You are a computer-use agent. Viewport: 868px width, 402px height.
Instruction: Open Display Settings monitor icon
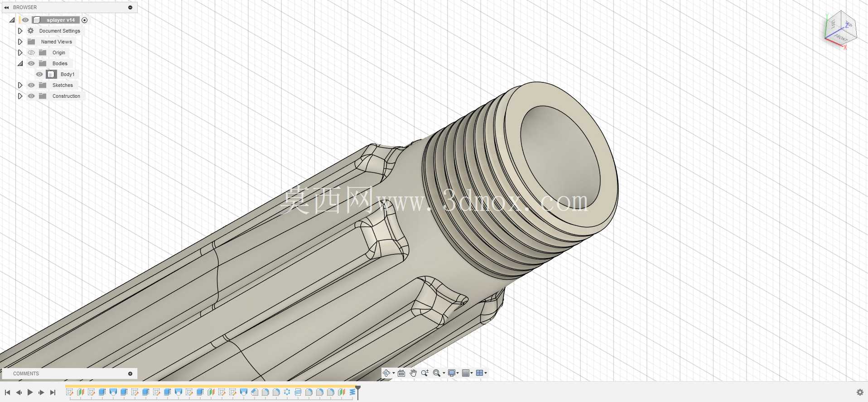coord(451,373)
